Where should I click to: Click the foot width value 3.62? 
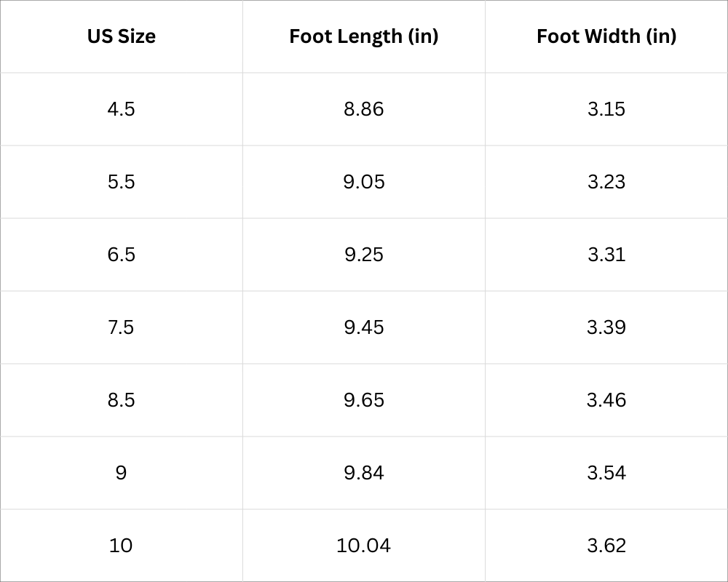(606, 546)
